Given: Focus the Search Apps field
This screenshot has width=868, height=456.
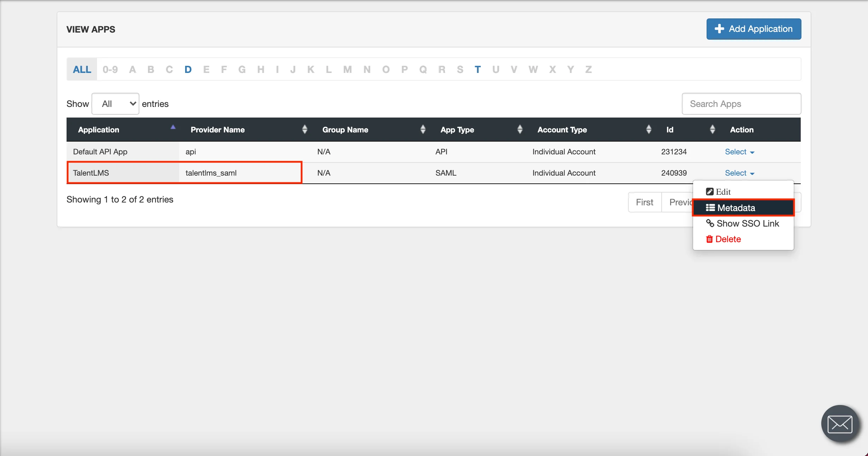Looking at the screenshot, I should pyautogui.click(x=741, y=104).
